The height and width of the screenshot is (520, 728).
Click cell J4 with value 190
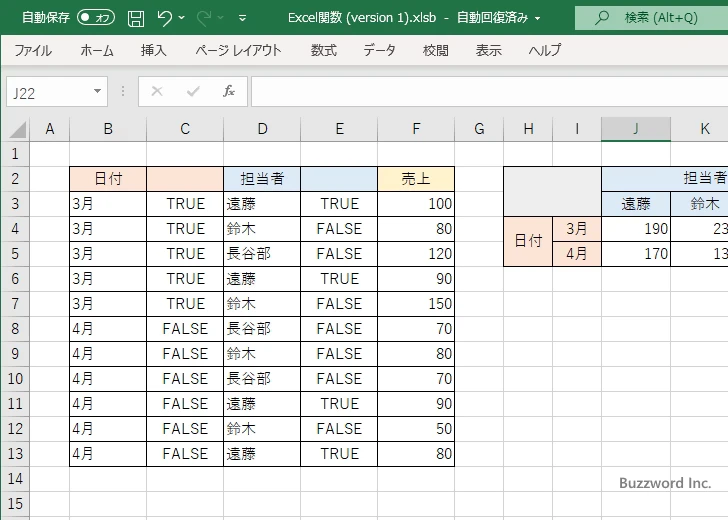pos(636,229)
